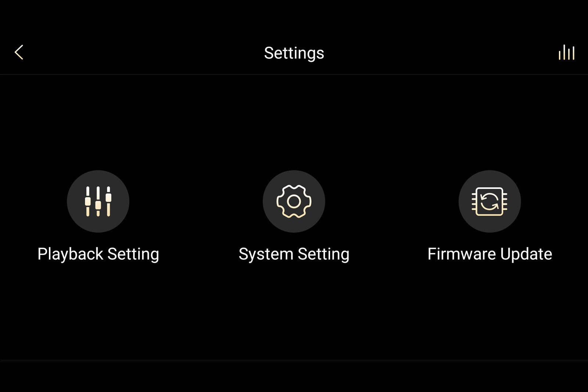Screen dimensions: 588x392
Task: Click the refresh arrows inside the chip icon
Action: (490, 201)
